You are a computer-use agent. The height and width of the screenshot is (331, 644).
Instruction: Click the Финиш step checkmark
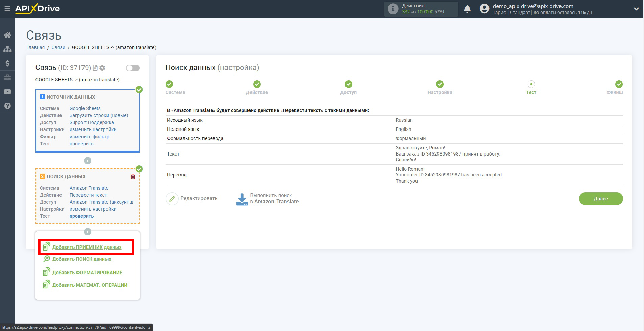coord(619,84)
